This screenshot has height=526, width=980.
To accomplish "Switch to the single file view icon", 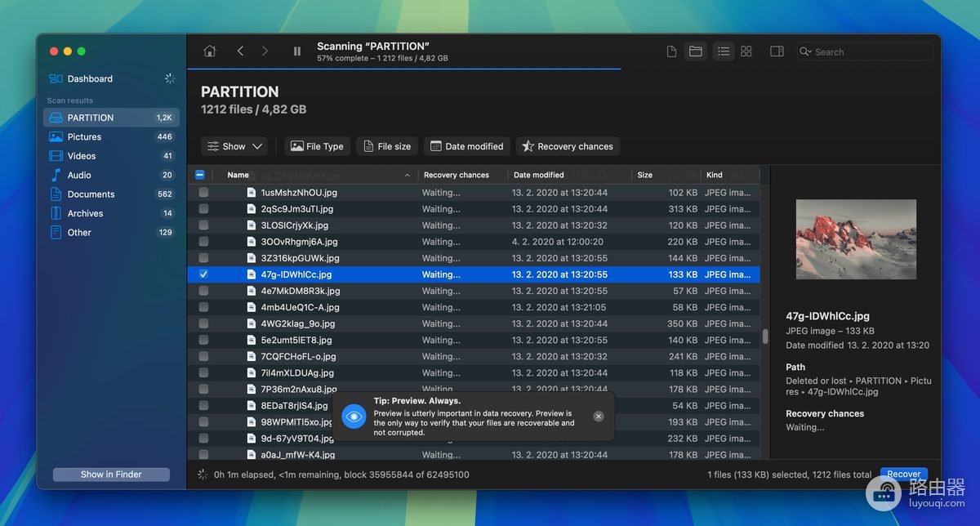I will pos(671,51).
